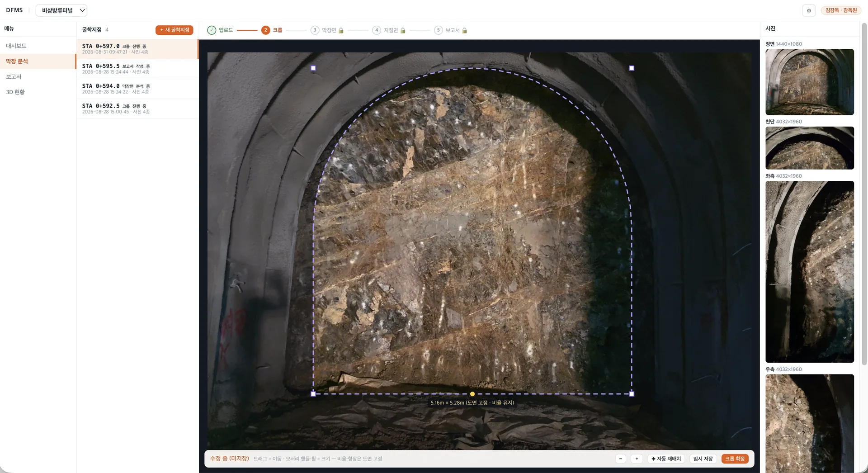Click the 자동 재배치 button
The image size is (868, 473).
click(666, 459)
